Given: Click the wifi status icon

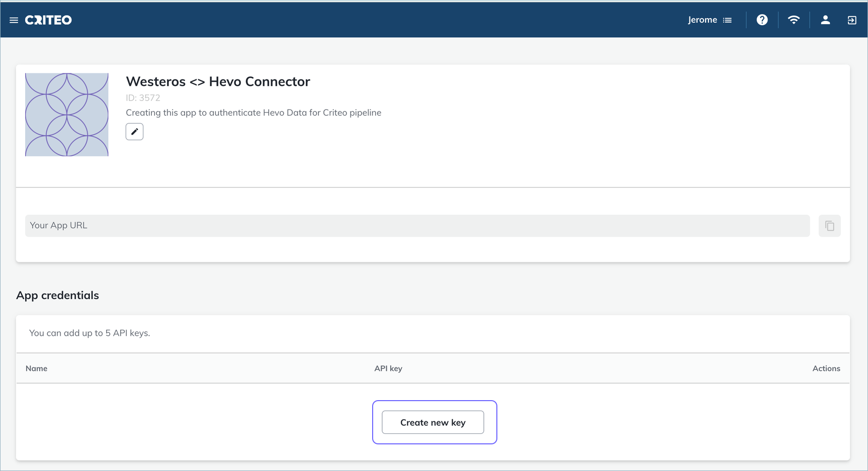Looking at the screenshot, I should point(794,20).
